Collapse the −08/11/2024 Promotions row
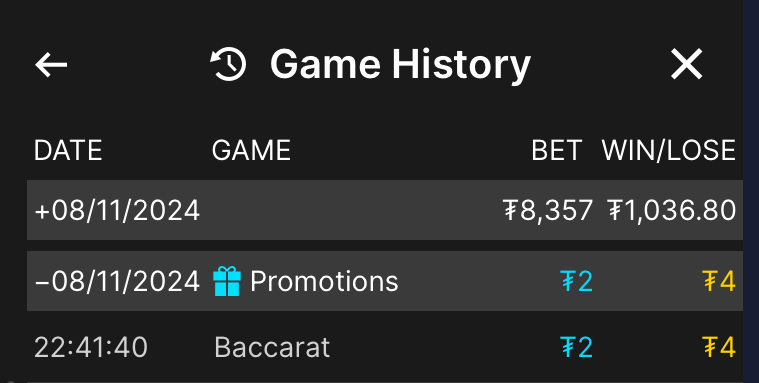The height and width of the screenshot is (383, 759). (385, 281)
